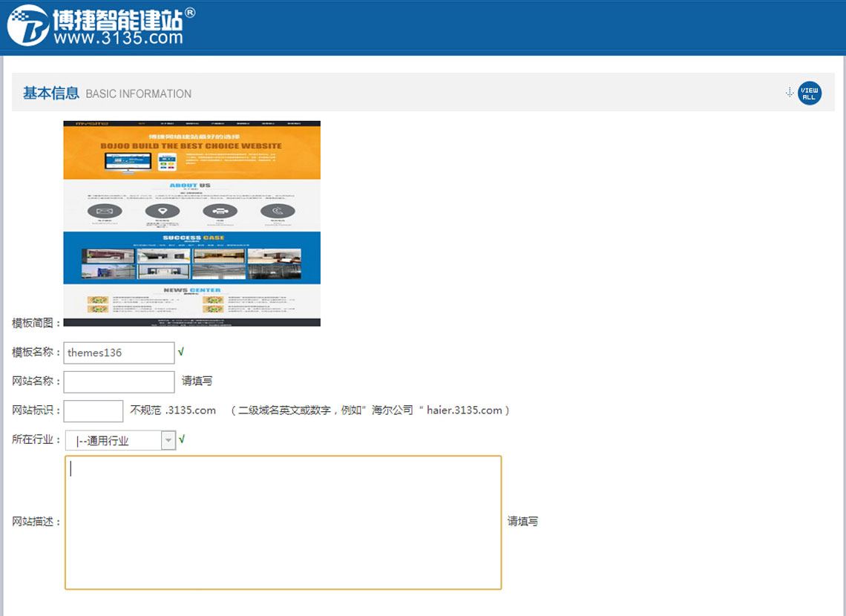Image resolution: width=846 pixels, height=616 pixels.
Task: Click the 请填写 hint beside 网站名称
Action: (x=197, y=381)
